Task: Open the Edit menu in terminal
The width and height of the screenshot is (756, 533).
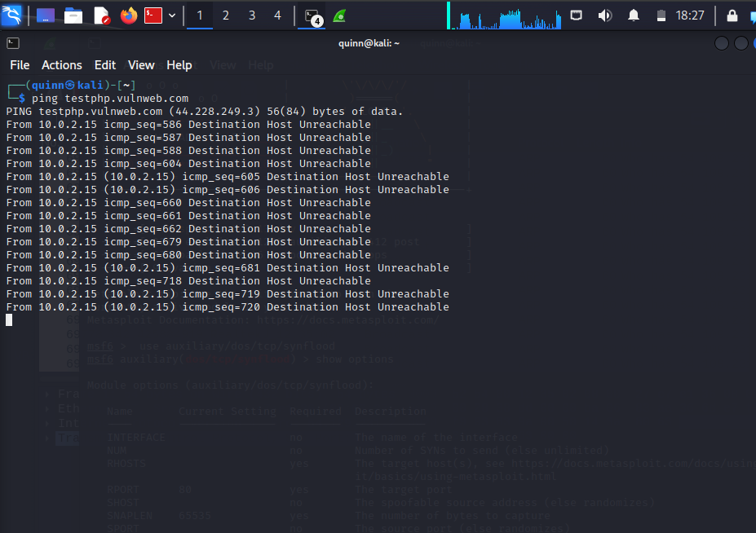Action: point(105,65)
